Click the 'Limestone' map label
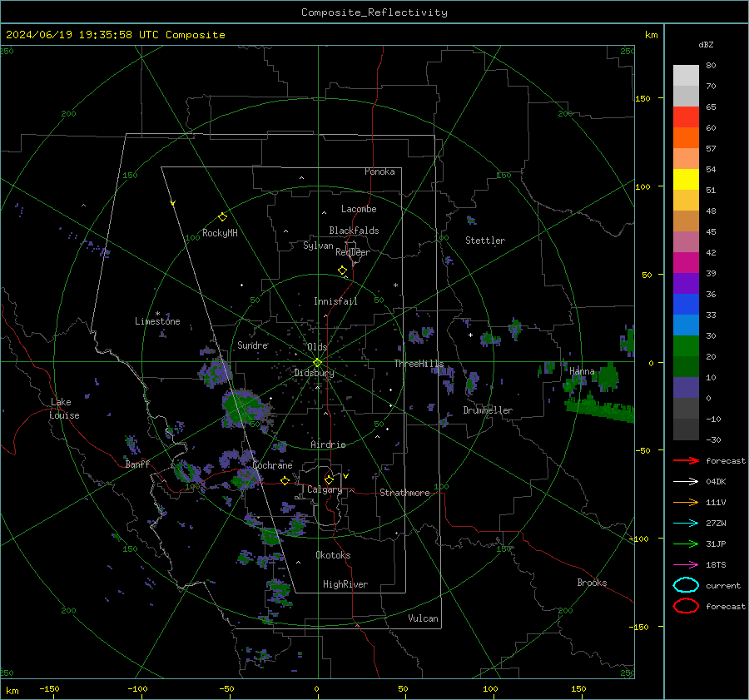Viewport: 749px width, 700px height. click(x=157, y=321)
